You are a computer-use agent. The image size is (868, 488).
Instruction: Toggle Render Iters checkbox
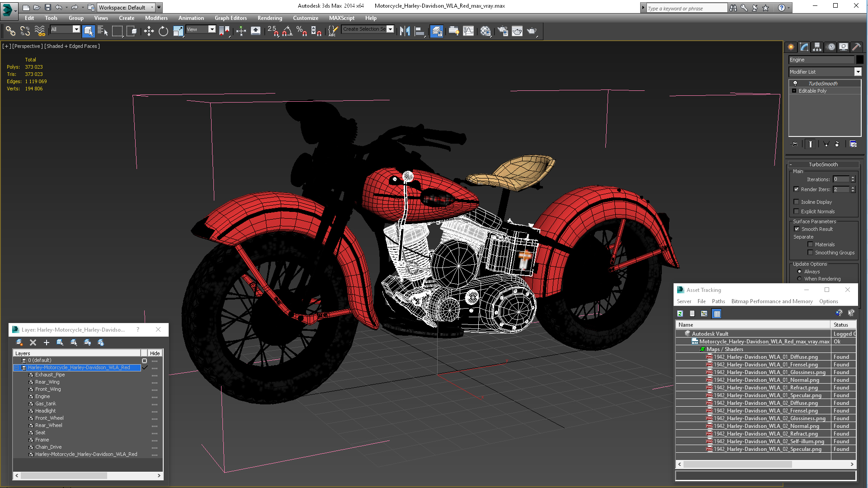pos(796,189)
